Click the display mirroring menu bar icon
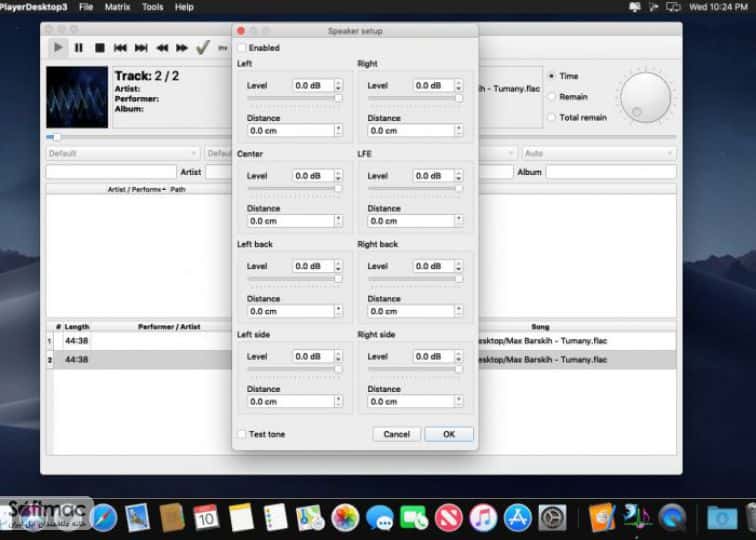 673,7
